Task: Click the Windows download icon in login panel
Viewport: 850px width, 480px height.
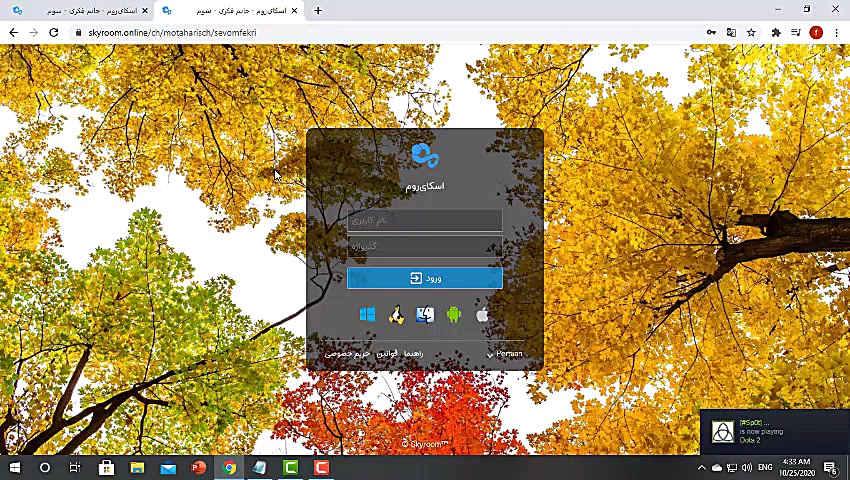Action: point(367,315)
